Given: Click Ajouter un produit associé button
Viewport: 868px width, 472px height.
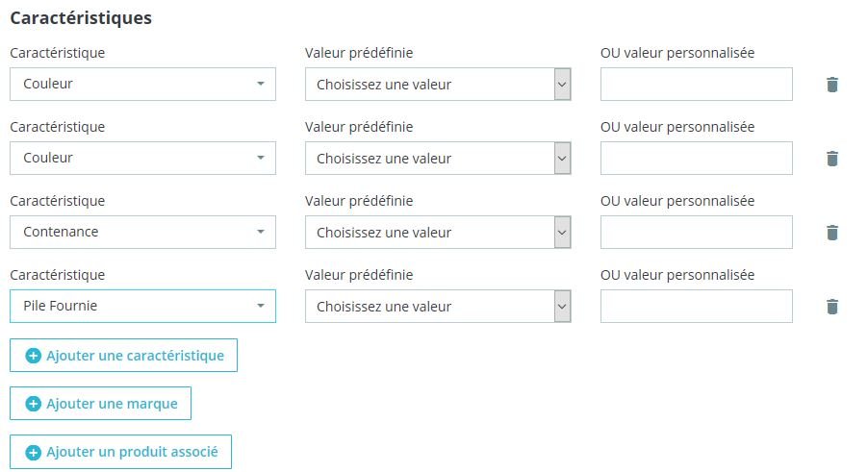Looking at the screenshot, I should [x=120, y=452].
